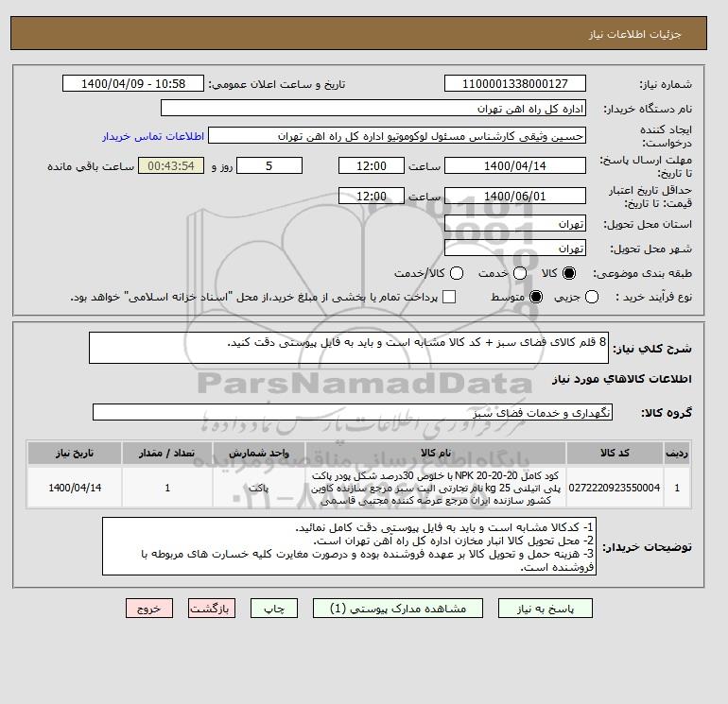728x704 pixels.
Task: Click the بازگشت back button
Action: (x=212, y=608)
